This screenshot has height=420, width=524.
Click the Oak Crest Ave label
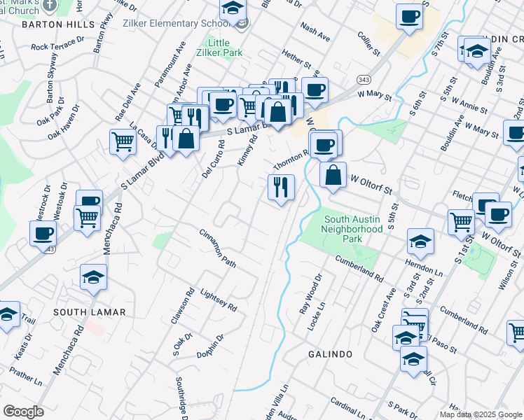384,311
